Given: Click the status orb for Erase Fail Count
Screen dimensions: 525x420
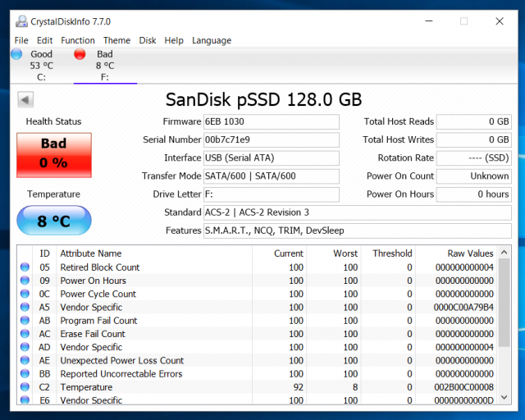Looking at the screenshot, I should coord(25,334).
